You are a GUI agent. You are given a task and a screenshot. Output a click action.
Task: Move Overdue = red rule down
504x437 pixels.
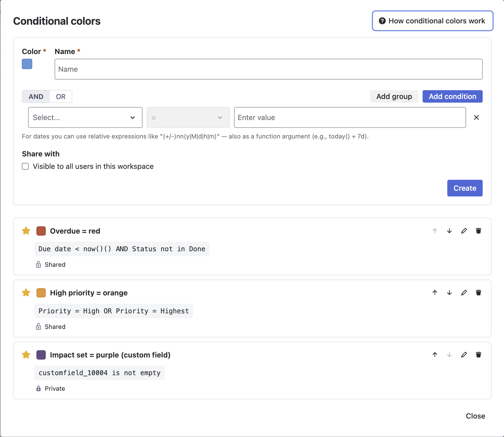point(449,231)
